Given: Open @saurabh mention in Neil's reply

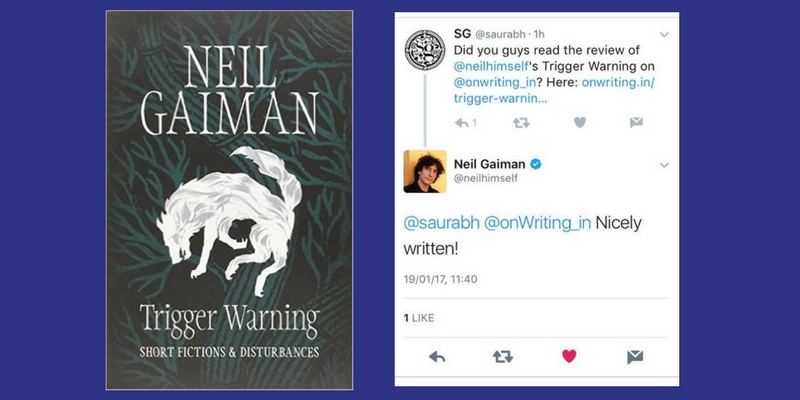Looking at the screenshot, I should [x=441, y=223].
